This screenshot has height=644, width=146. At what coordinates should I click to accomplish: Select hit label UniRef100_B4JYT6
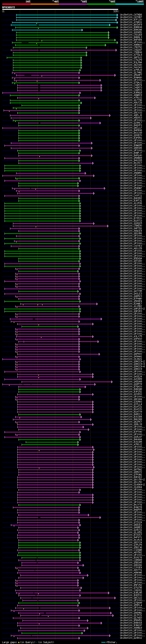click(131, 505)
